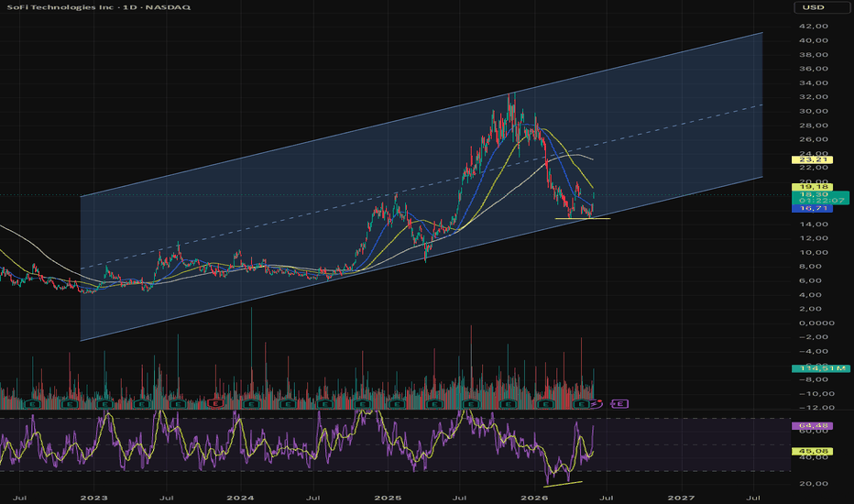Click the yellow RSI average value 45,08

pyautogui.click(x=814, y=451)
